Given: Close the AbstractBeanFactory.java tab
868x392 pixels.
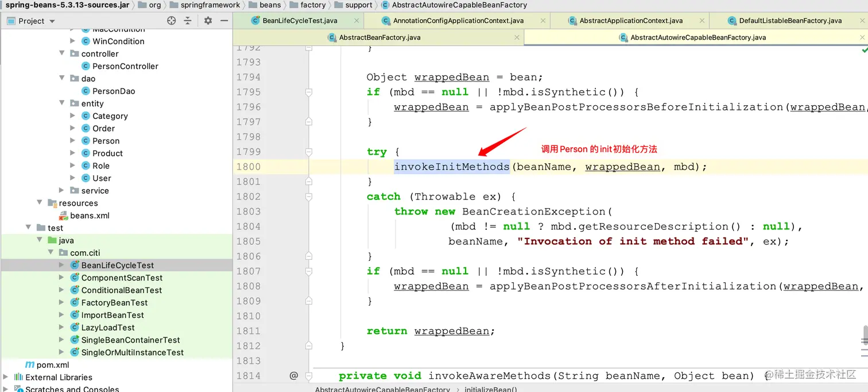Looking at the screenshot, I should pyautogui.click(x=517, y=37).
